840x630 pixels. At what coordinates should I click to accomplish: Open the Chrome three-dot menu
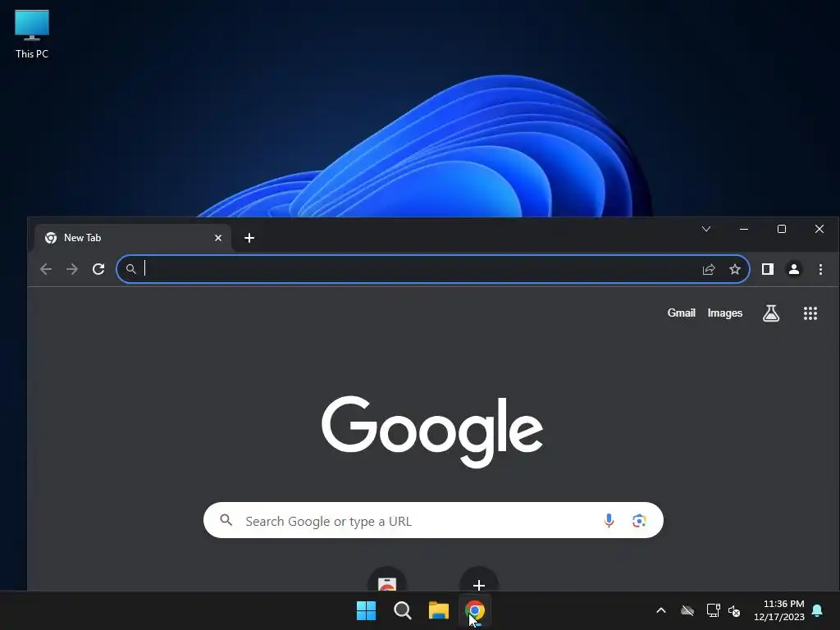click(820, 269)
